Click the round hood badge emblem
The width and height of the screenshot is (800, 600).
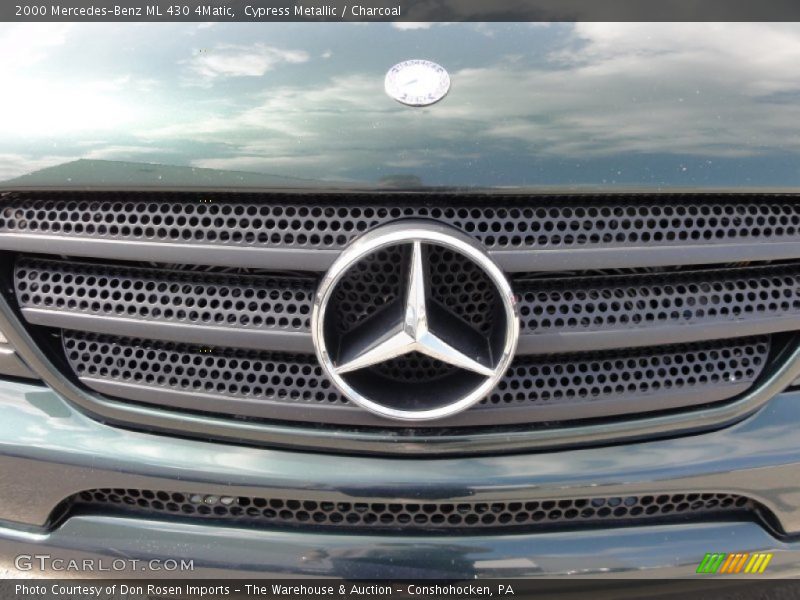coord(417,85)
